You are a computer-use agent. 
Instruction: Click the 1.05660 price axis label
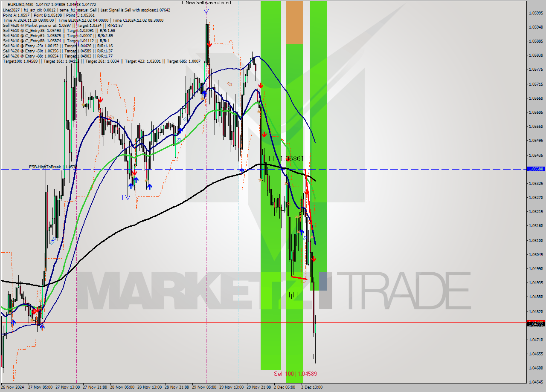[x=536, y=98]
